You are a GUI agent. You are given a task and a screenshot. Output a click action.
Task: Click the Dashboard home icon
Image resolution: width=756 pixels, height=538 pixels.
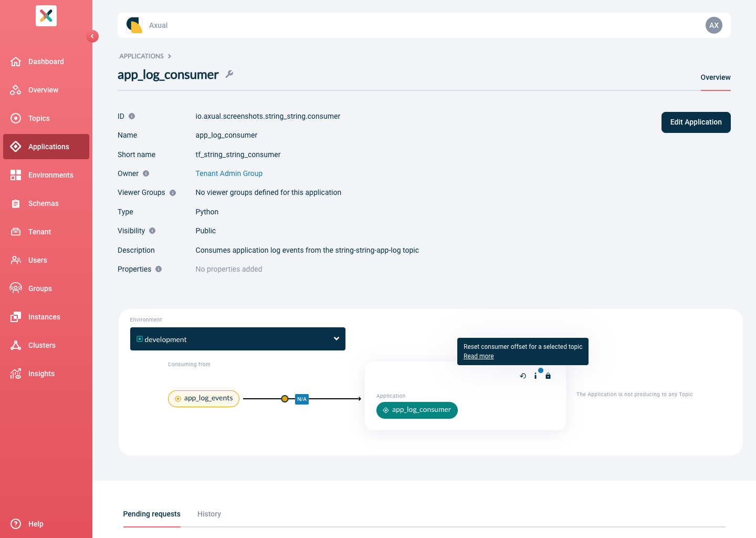coord(16,61)
